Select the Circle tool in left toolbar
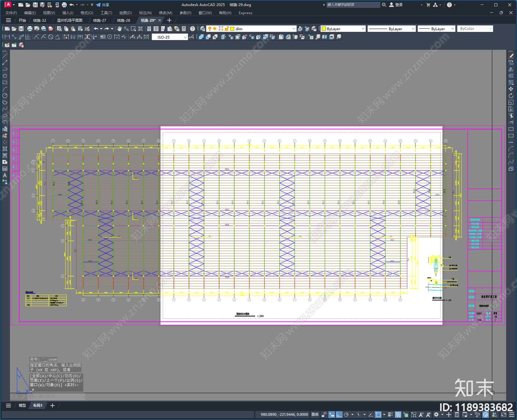Viewport: 517px width, 420px height. pos(5,96)
